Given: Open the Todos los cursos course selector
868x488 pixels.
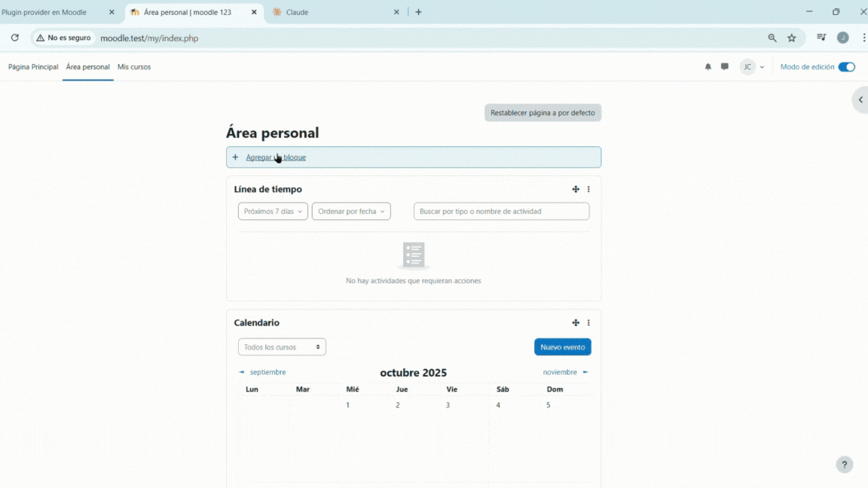Looking at the screenshot, I should [x=282, y=346].
